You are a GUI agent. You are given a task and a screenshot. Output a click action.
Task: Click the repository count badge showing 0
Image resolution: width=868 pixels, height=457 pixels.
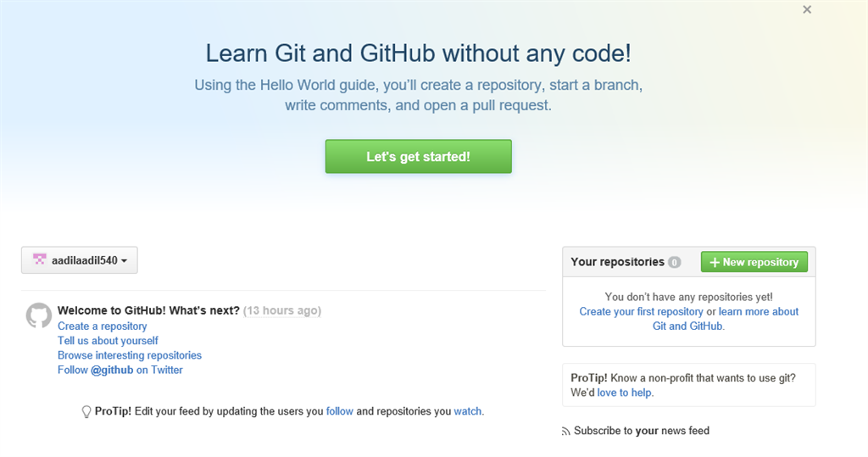675,263
